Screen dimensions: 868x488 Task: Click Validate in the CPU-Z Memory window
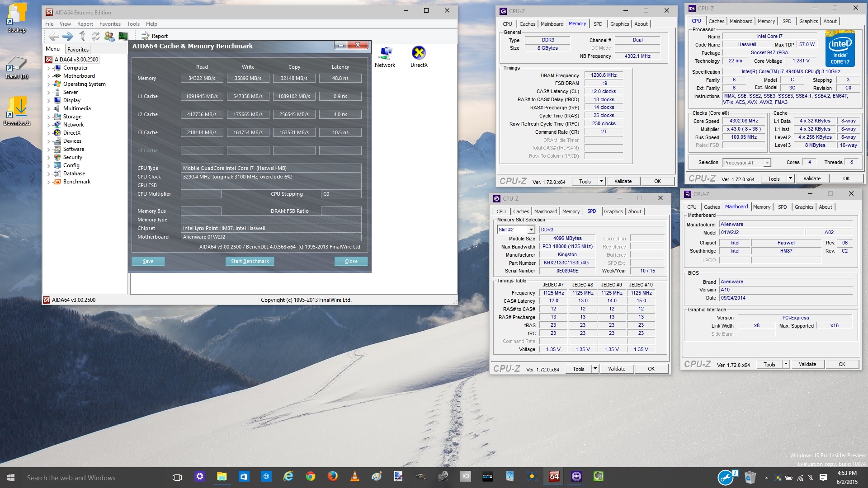pyautogui.click(x=623, y=181)
